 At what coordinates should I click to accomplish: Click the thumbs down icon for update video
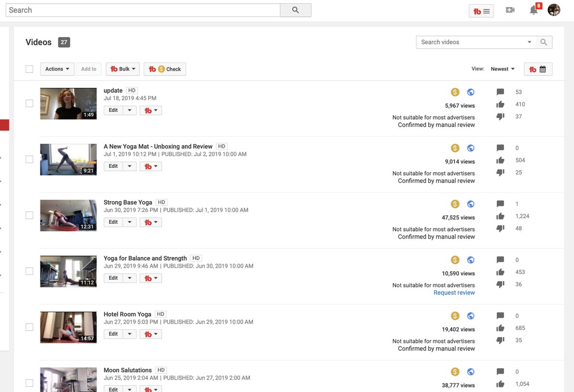pos(500,117)
